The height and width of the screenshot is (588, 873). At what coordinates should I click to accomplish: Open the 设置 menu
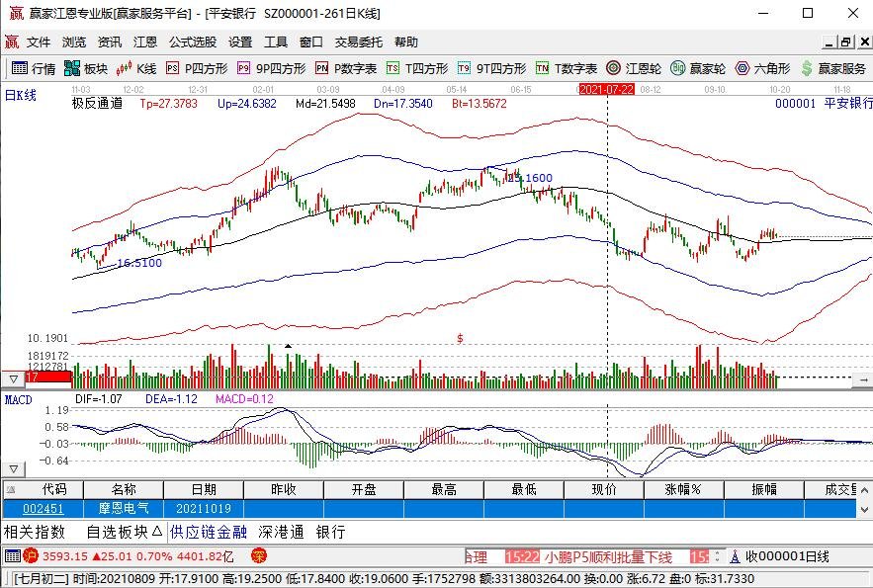[x=240, y=42]
